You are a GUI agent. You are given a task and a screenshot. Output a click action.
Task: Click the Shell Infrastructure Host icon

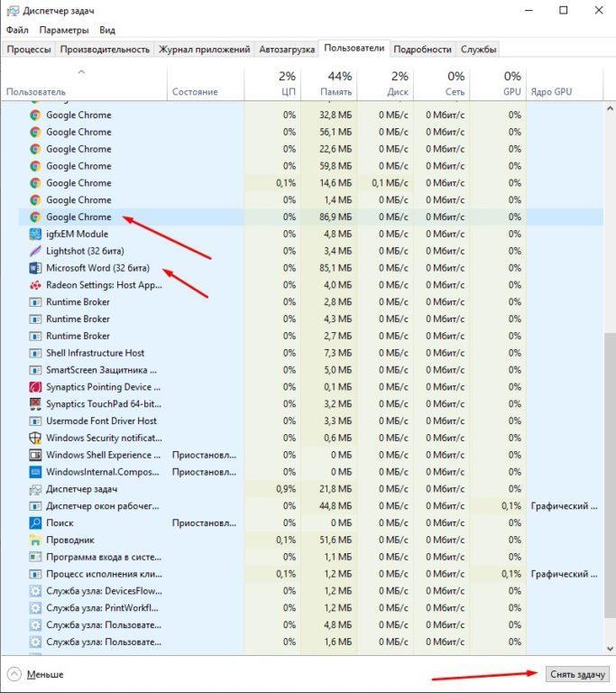click(35, 353)
